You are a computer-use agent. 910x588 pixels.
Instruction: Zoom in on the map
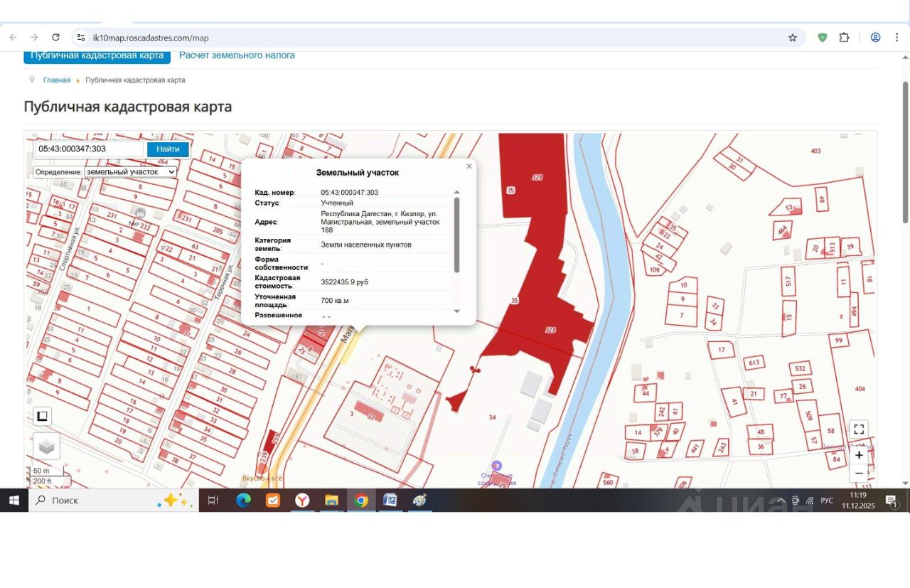coord(859,455)
